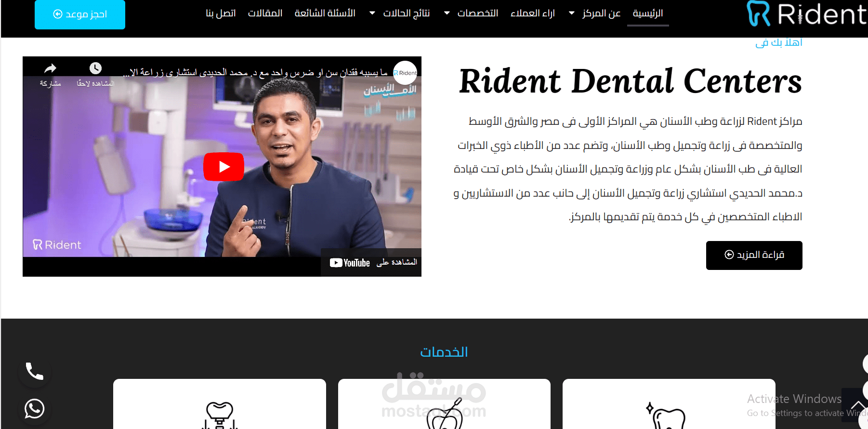Open the video title link

point(255,73)
